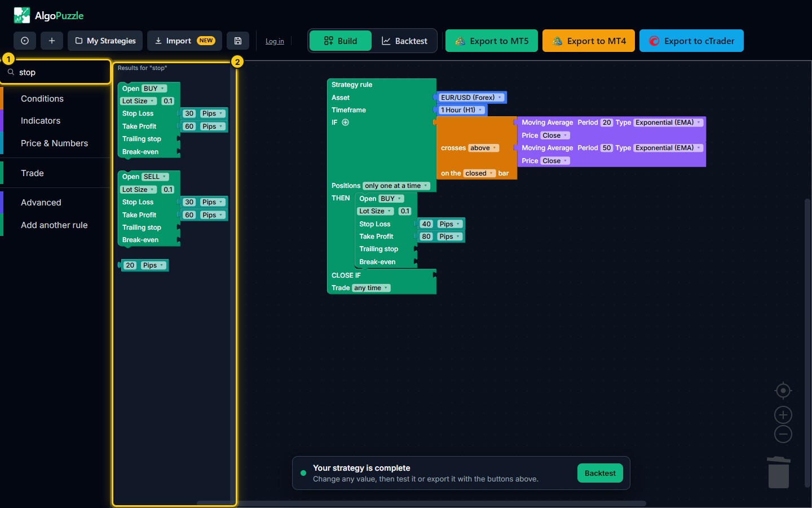Open the Pips dropdown beside Stop Loss 40
Image resolution: width=812 pixels, height=508 pixels.
click(450, 224)
